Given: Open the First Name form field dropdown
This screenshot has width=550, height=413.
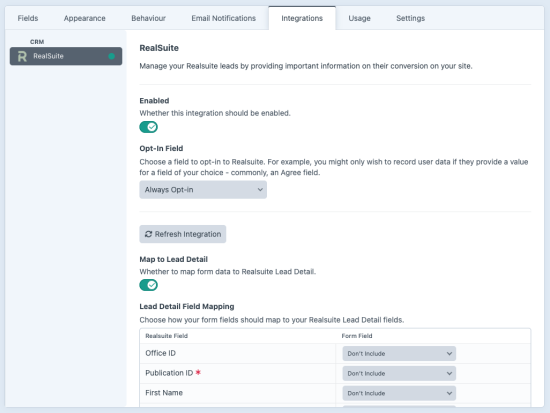Looking at the screenshot, I should [x=399, y=393].
